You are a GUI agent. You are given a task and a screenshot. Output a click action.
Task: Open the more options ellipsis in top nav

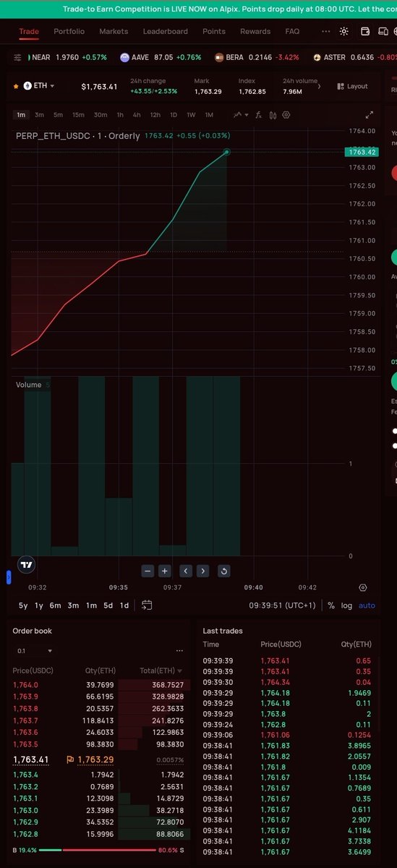pos(325,32)
